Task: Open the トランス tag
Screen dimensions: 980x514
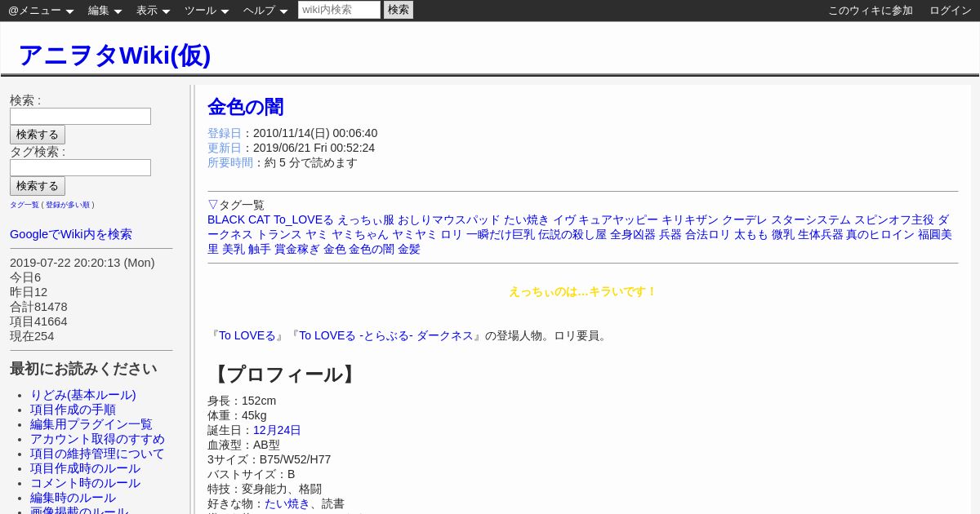Action: (279, 234)
